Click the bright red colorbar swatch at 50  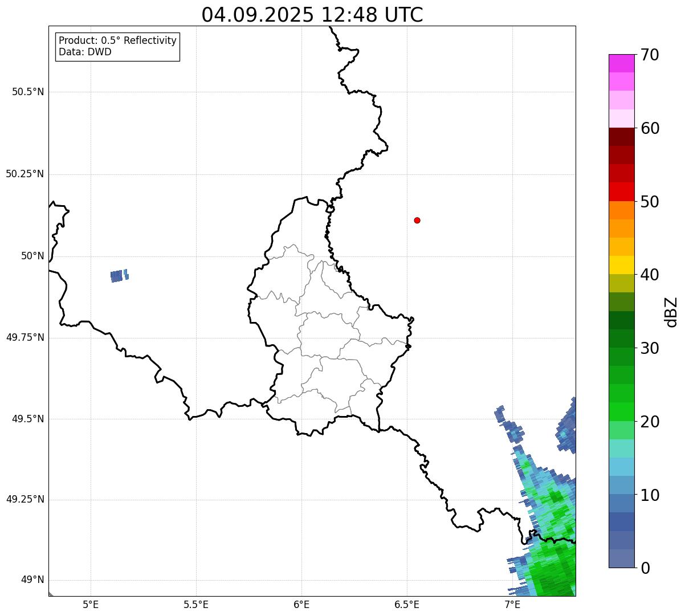621,192
